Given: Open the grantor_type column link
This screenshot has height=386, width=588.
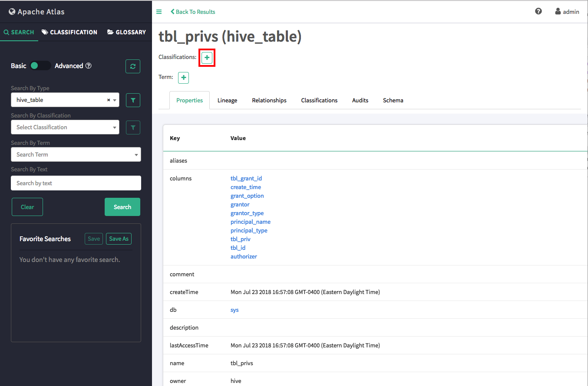Looking at the screenshot, I should coord(247,213).
